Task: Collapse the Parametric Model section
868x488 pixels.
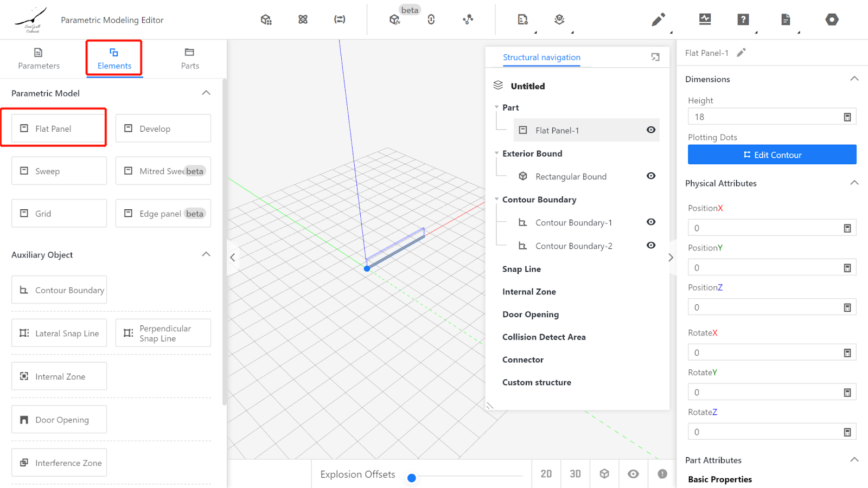Action: click(x=206, y=93)
